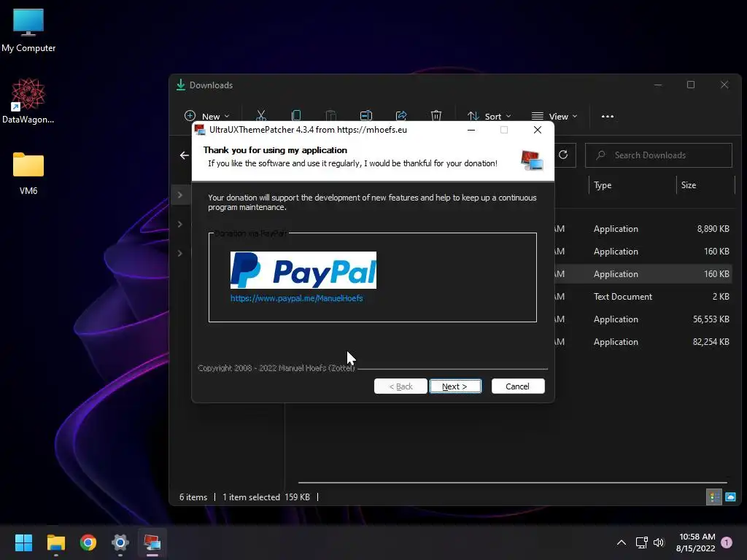
Task: Switch to details view icon in status bar
Action: 713,497
